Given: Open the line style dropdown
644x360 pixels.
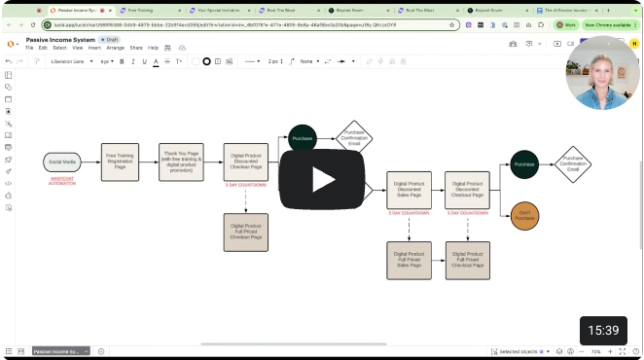Looking at the screenshot, I should (x=252, y=61).
